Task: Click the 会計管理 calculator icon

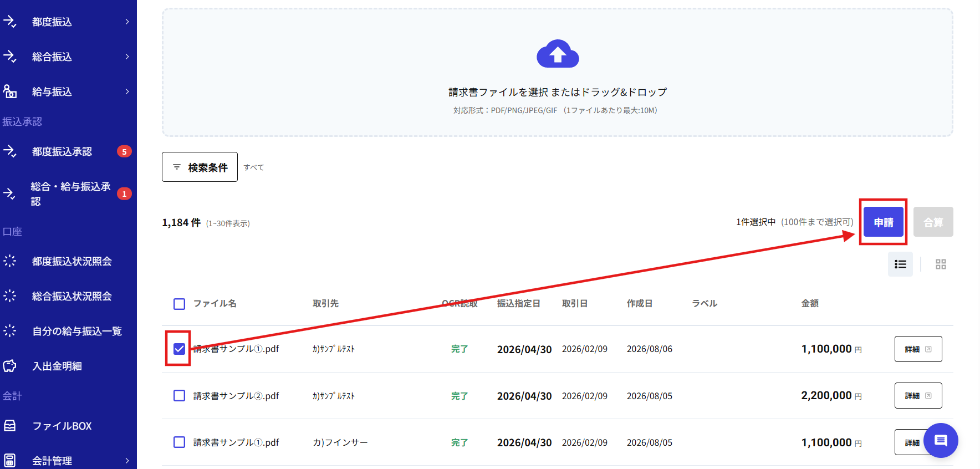Action: click(10, 461)
